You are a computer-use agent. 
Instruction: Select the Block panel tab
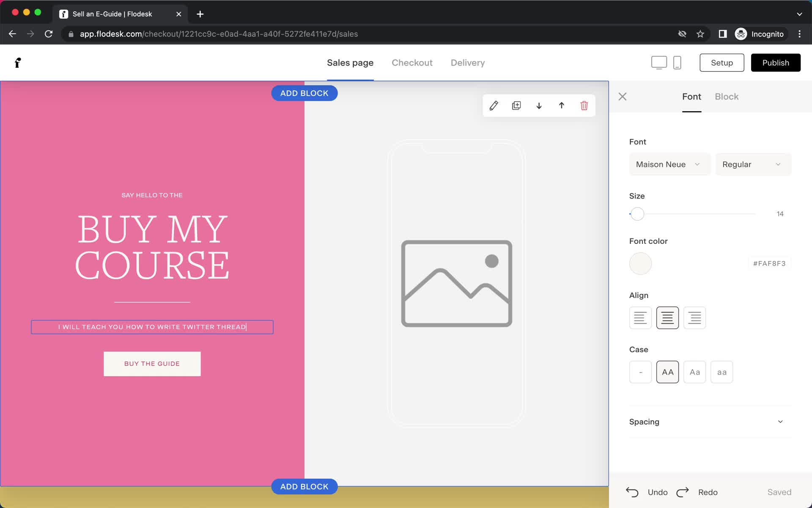point(727,97)
